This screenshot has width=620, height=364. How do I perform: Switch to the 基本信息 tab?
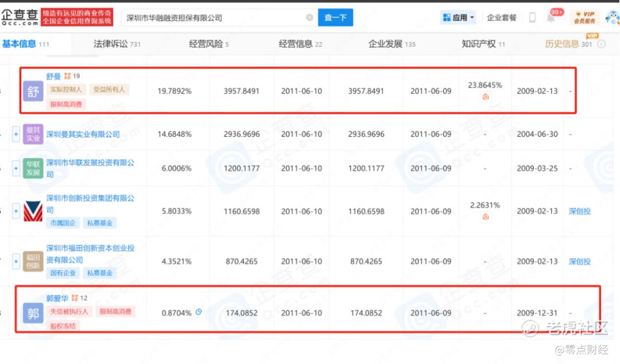[x=26, y=44]
